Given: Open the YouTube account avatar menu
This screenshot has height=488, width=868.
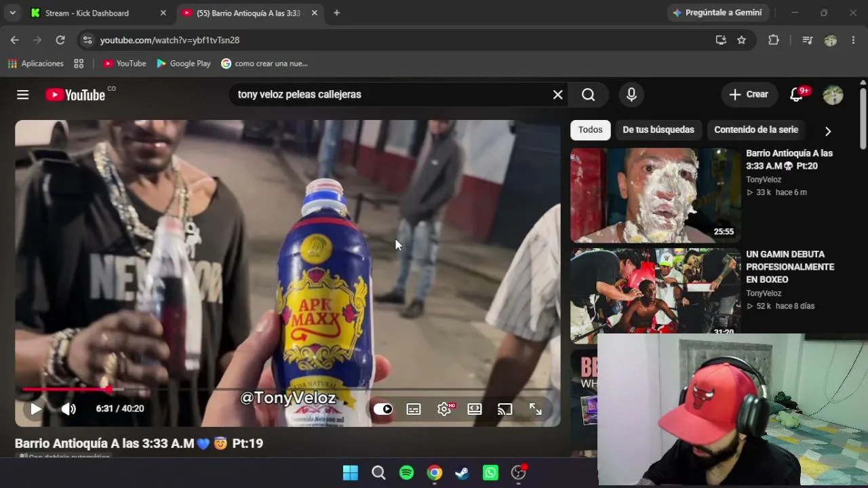Looking at the screenshot, I should [x=833, y=95].
